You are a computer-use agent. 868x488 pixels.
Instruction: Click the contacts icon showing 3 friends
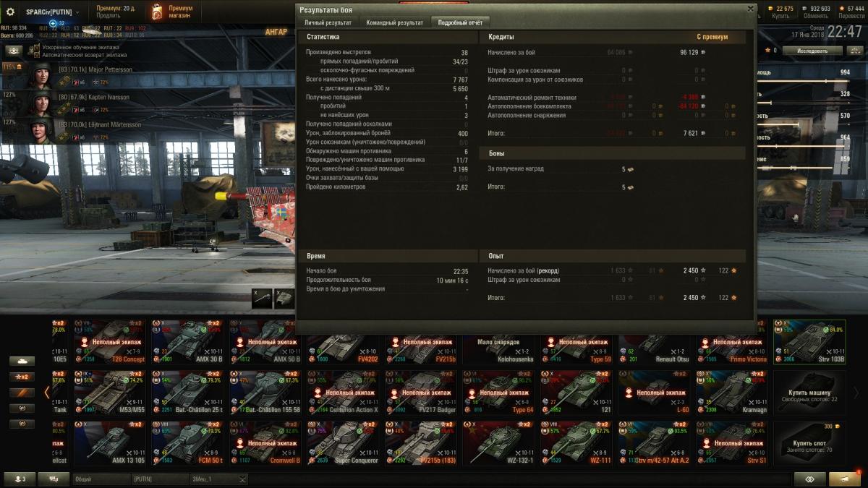(20, 479)
